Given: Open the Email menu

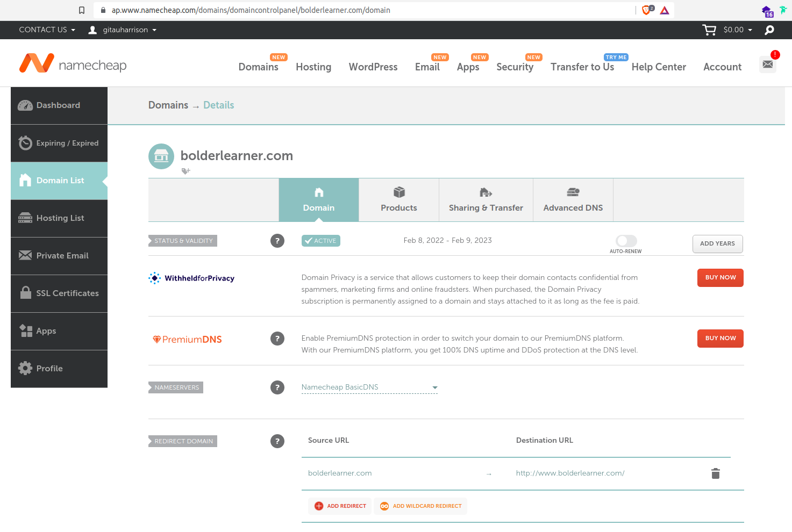Looking at the screenshot, I should tap(427, 67).
